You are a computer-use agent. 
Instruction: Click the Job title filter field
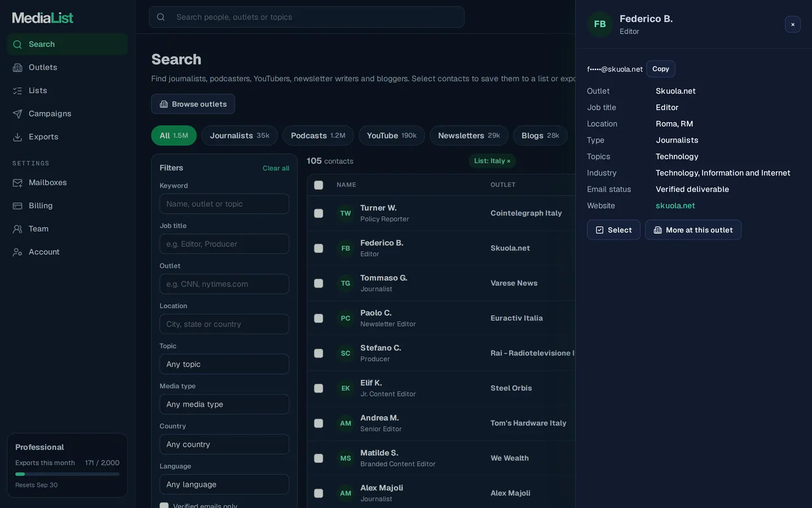coord(224,244)
